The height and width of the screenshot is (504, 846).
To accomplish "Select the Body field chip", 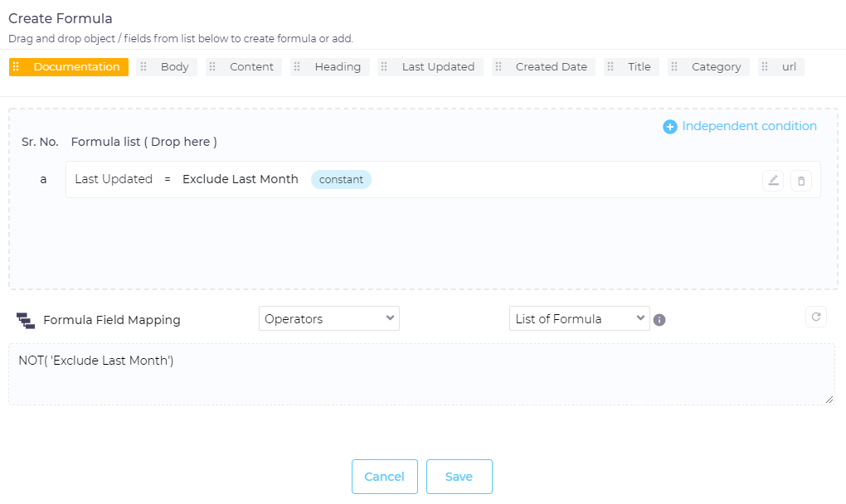I will click(174, 67).
